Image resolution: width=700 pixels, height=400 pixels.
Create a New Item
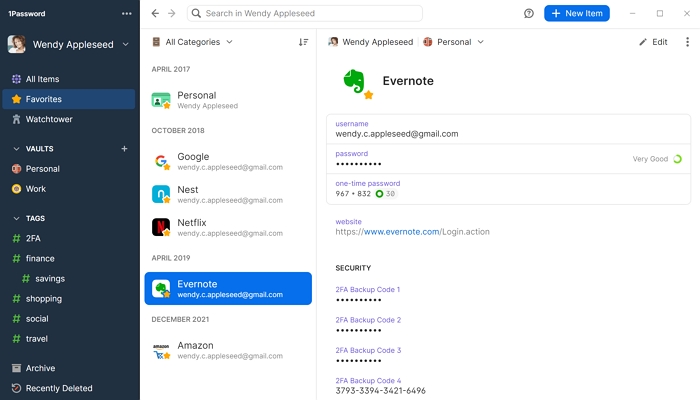click(577, 13)
